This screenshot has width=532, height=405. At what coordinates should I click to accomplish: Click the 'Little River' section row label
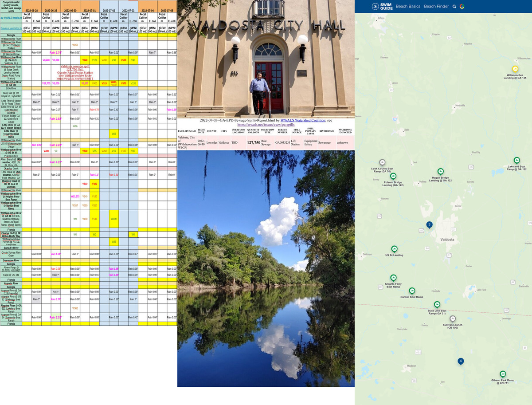tap(11, 88)
